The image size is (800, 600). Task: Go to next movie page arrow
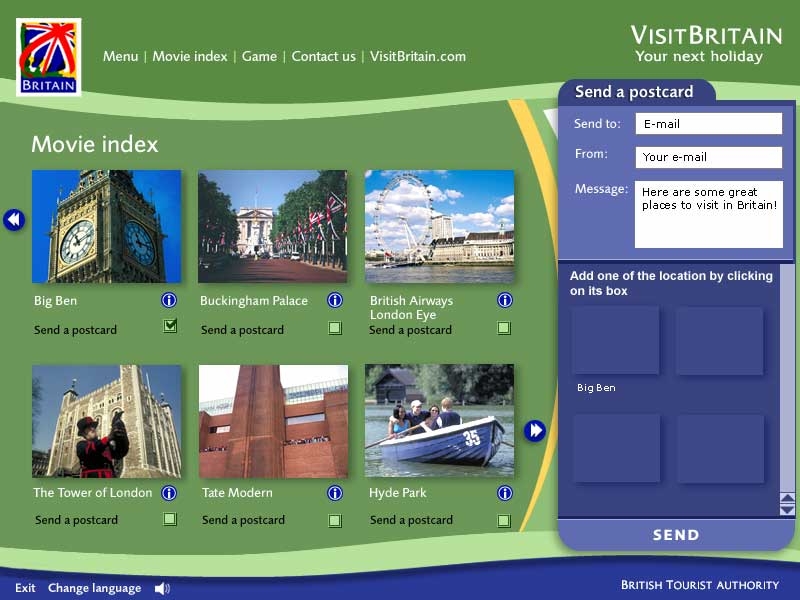535,431
